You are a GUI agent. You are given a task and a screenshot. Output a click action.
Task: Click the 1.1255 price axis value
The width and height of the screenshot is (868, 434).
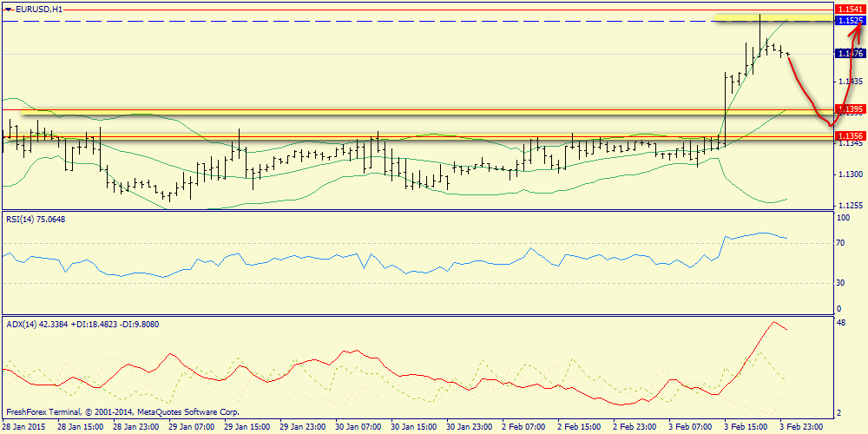coord(850,206)
